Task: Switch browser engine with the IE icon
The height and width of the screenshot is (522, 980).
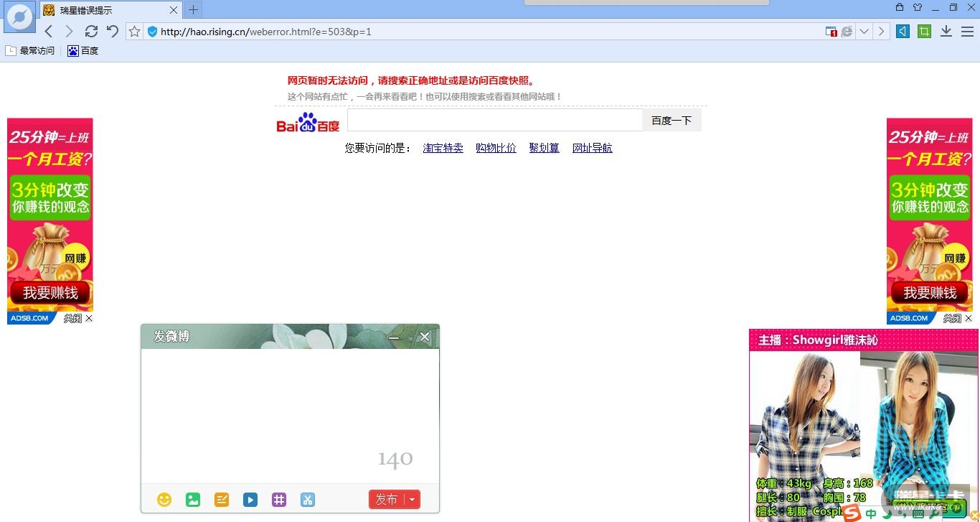Action: (847, 32)
